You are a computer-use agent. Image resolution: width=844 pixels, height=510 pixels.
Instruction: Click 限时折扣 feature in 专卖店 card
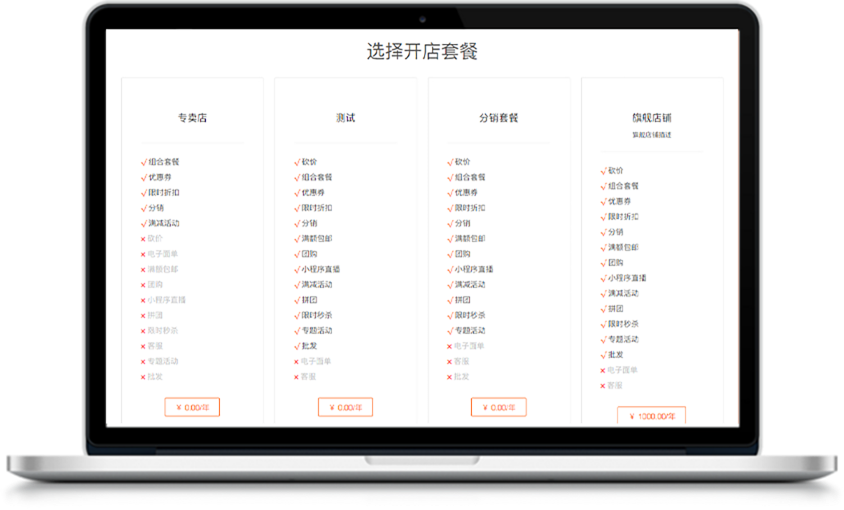point(164,192)
